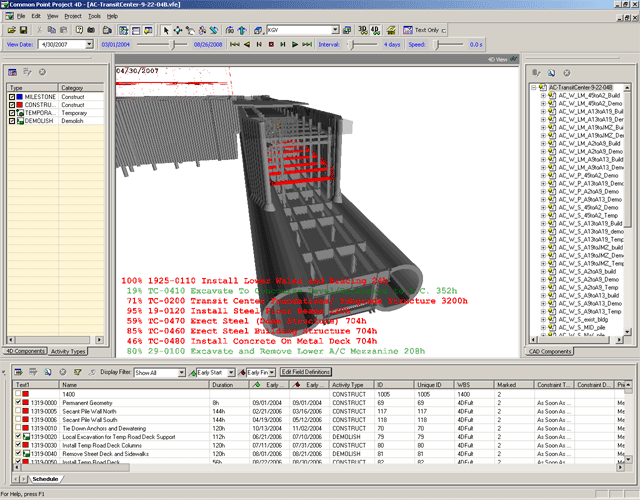Click the icon right of the KGV dropdown
The image size is (640, 500).
click(347, 30)
